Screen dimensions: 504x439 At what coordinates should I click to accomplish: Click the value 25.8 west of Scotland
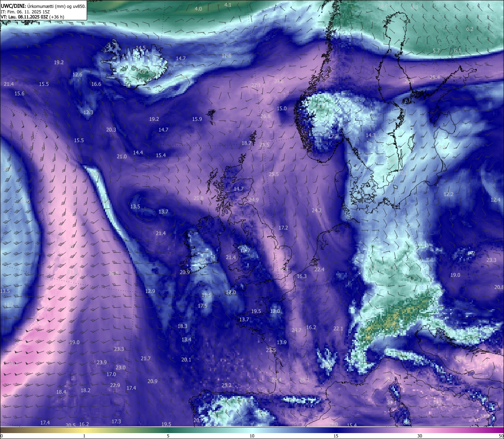point(198,198)
